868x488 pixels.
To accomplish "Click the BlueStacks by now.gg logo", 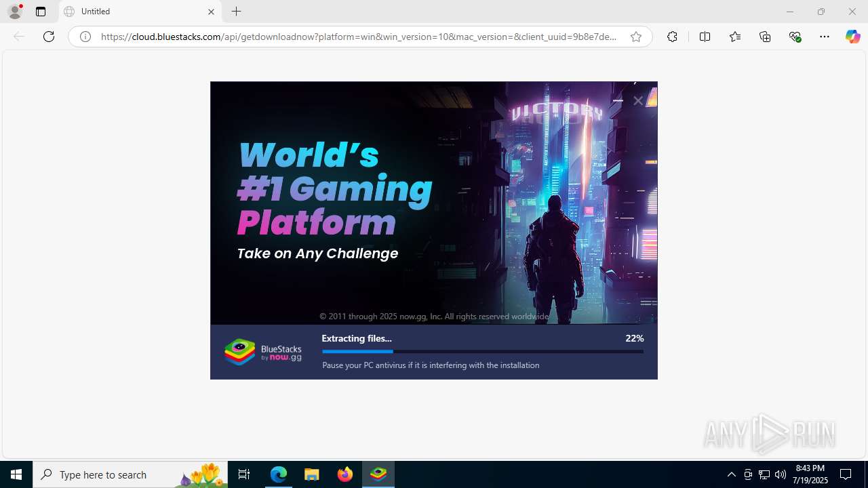I will [263, 352].
